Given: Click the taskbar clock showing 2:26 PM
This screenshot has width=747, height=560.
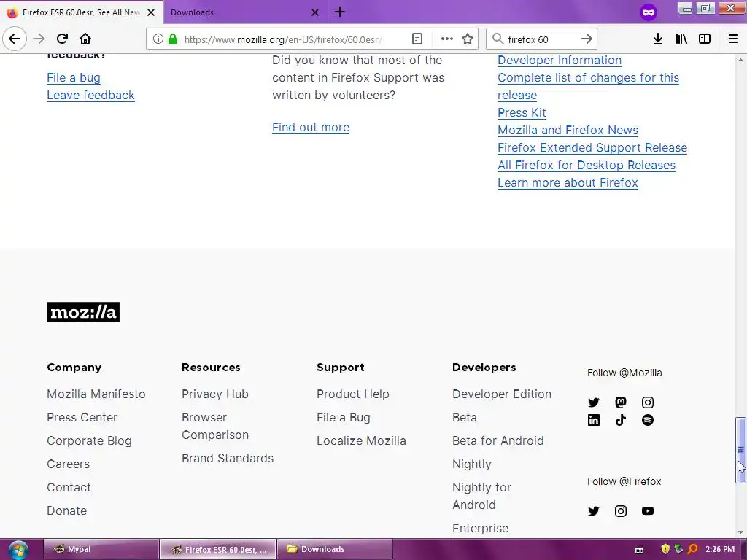Looking at the screenshot, I should pyautogui.click(x=720, y=550).
